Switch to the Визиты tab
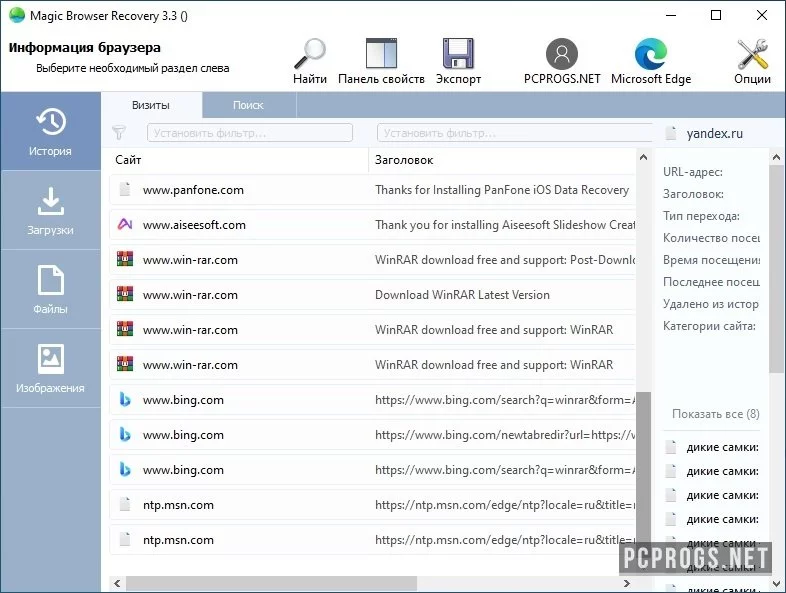Image resolution: width=786 pixels, height=593 pixels. (x=151, y=105)
